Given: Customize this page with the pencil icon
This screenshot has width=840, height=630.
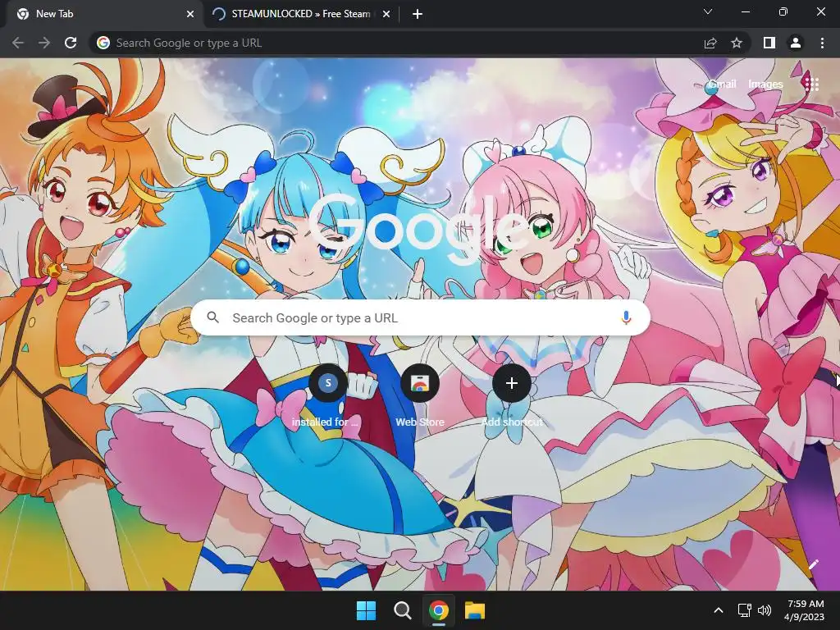Looking at the screenshot, I should [x=813, y=564].
